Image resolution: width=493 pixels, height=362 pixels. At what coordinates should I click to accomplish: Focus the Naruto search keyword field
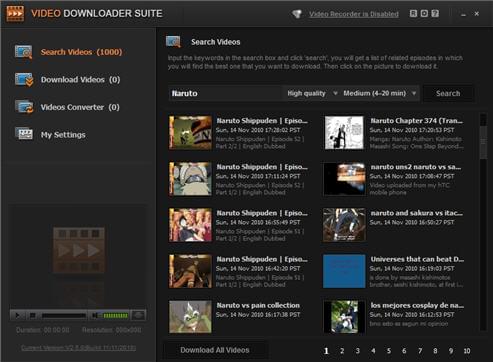pyautogui.click(x=225, y=93)
